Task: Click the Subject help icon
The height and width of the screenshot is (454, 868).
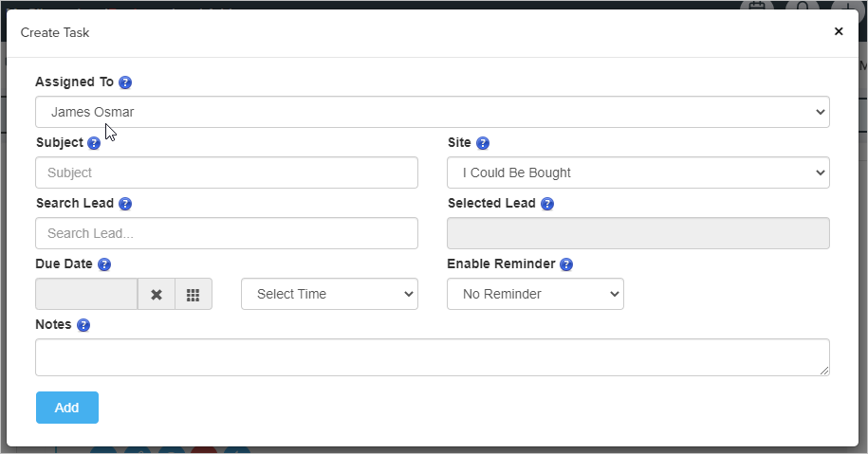Action: (x=94, y=143)
